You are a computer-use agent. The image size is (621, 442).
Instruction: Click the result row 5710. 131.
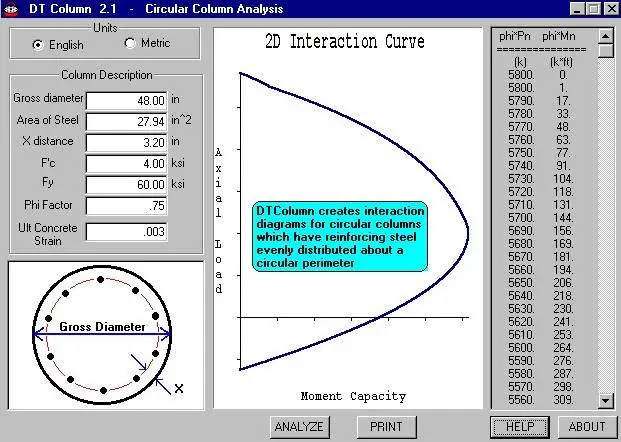pos(541,205)
